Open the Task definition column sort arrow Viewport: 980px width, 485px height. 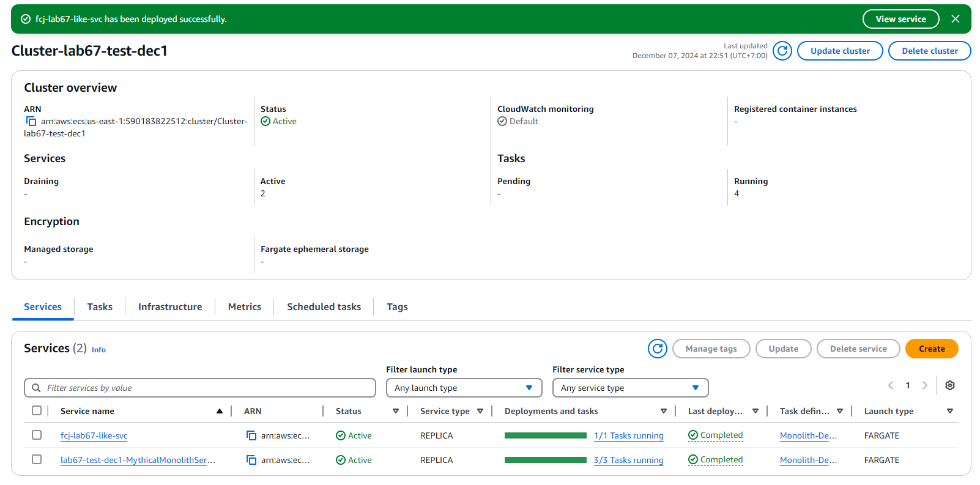click(840, 411)
